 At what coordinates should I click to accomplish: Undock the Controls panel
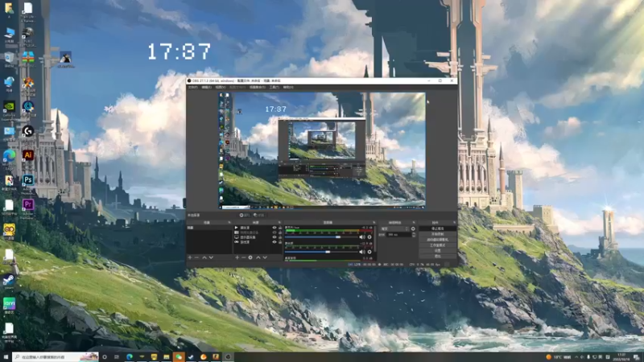(x=455, y=223)
